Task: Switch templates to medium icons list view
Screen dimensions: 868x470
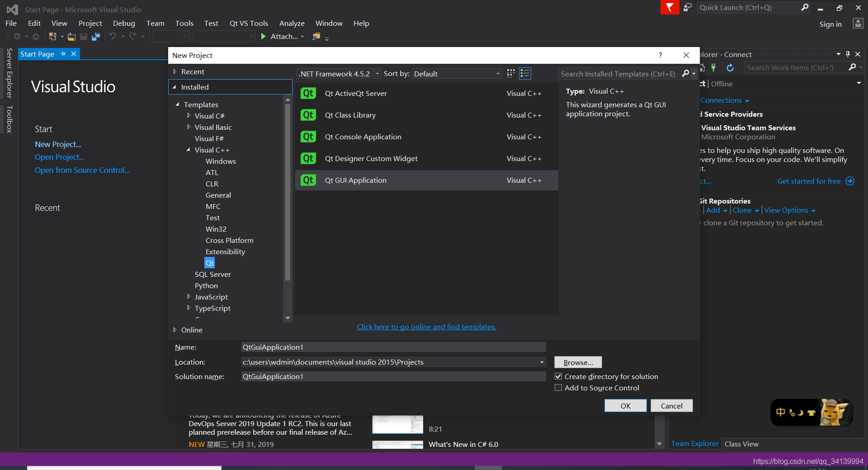Action: 525,73
